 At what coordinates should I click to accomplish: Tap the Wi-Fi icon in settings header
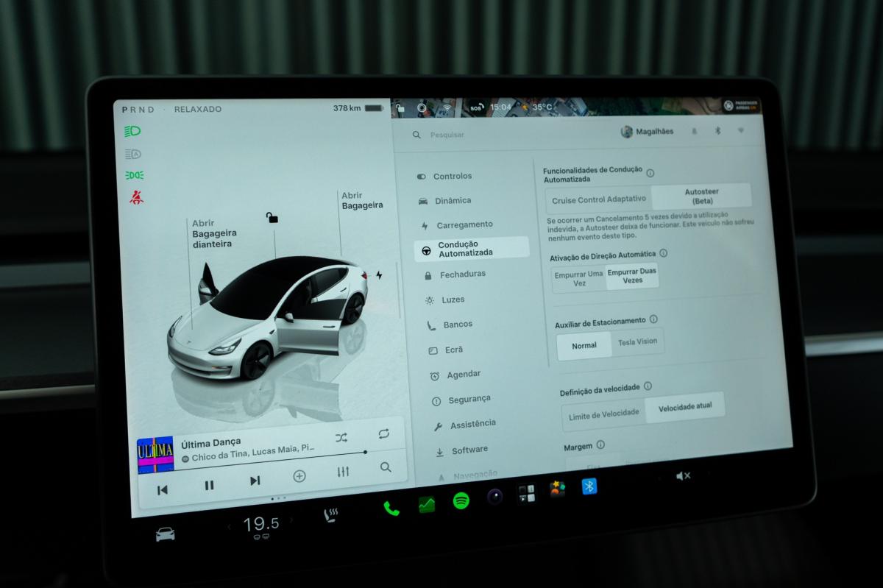[x=740, y=130]
